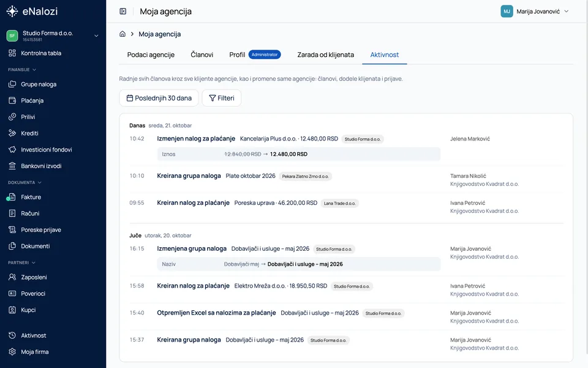Click the SF company avatar

(12, 36)
